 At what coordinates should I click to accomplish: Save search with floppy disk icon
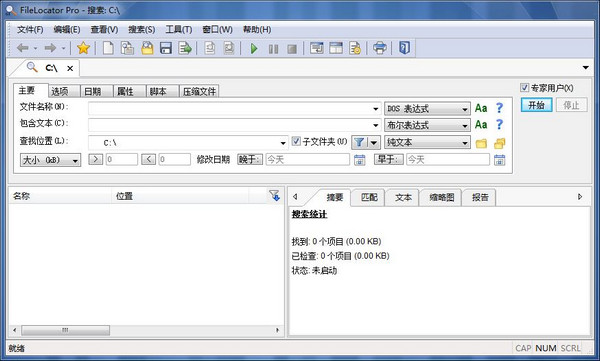click(x=166, y=48)
